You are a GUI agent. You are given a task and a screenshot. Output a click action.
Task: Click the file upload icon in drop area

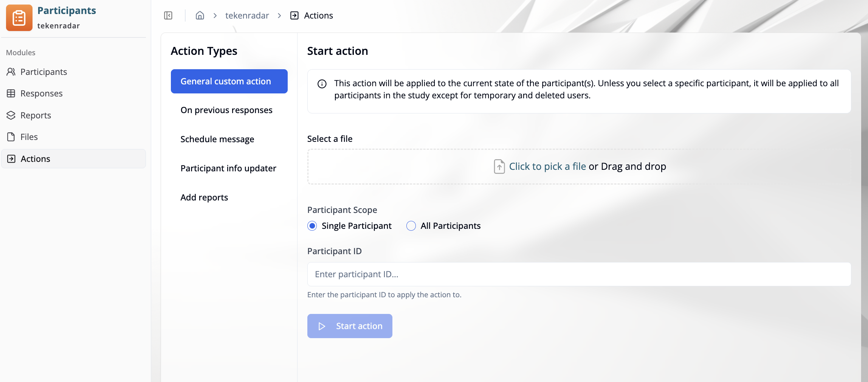pos(499,166)
